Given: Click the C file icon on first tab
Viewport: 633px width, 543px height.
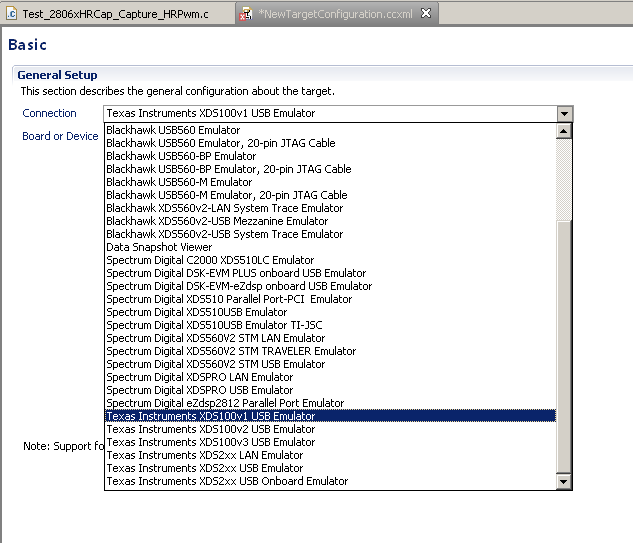Looking at the screenshot, I should pos(11,14).
